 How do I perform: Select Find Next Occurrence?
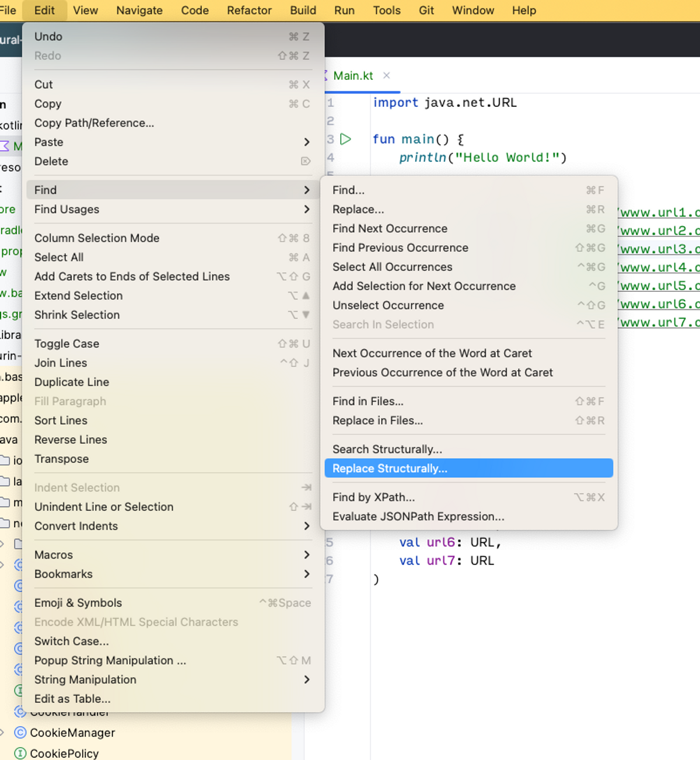click(468, 228)
